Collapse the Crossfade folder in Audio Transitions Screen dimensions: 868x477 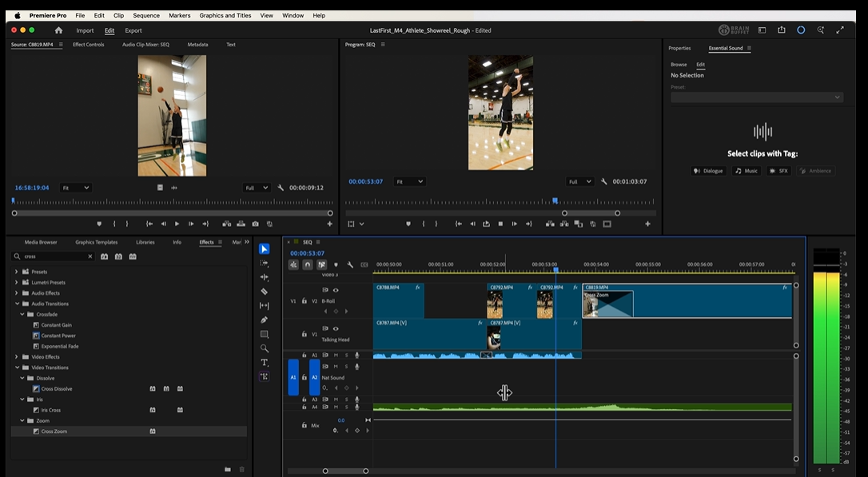[22, 314]
